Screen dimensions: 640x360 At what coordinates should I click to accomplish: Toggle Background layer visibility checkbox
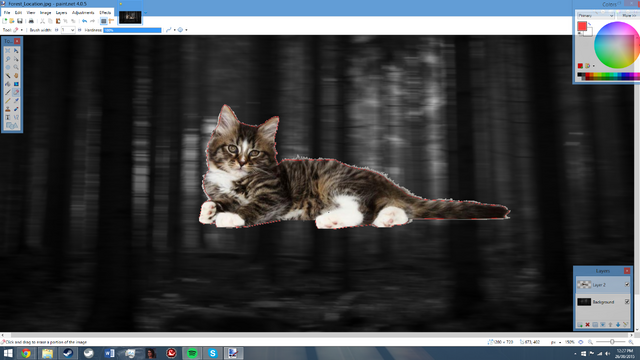627,302
